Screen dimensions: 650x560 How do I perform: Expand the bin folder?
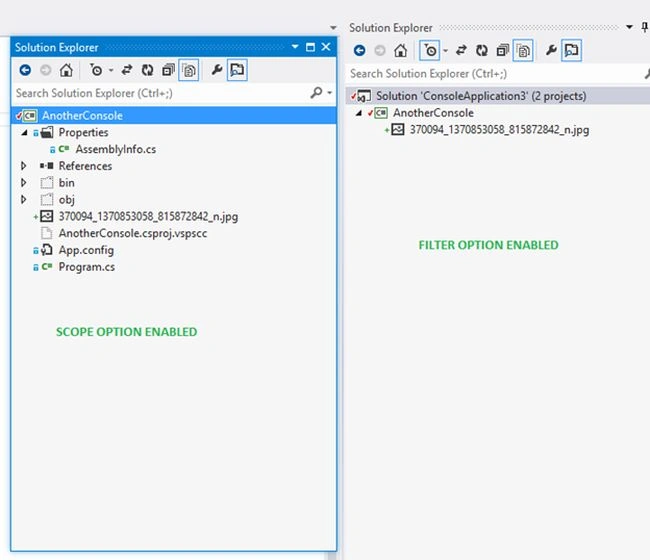coord(24,182)
